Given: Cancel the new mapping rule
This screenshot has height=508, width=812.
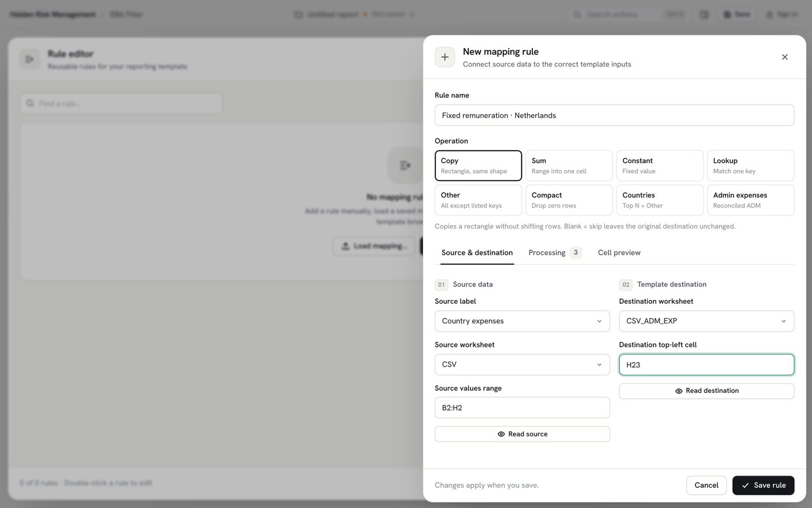Looking at the screenshot, I should point(706,485).
